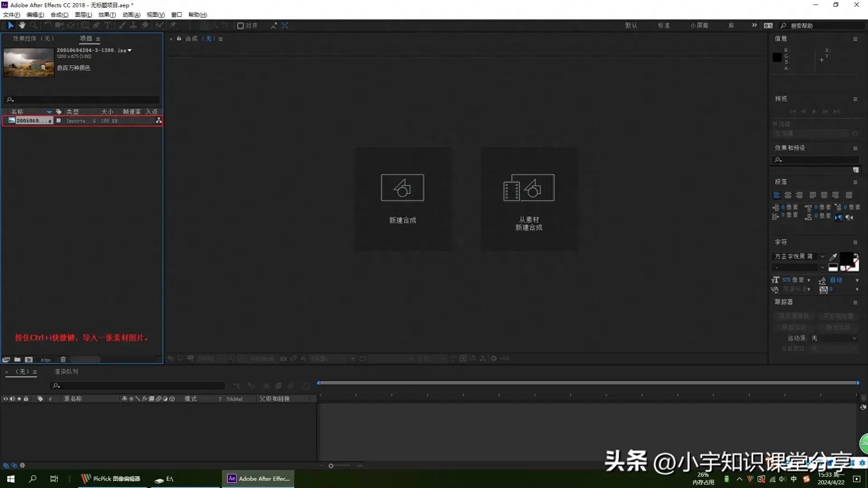Choose left-to-right text direction
The width and height of the screenshot is (868, 488).
coord(839,217)
